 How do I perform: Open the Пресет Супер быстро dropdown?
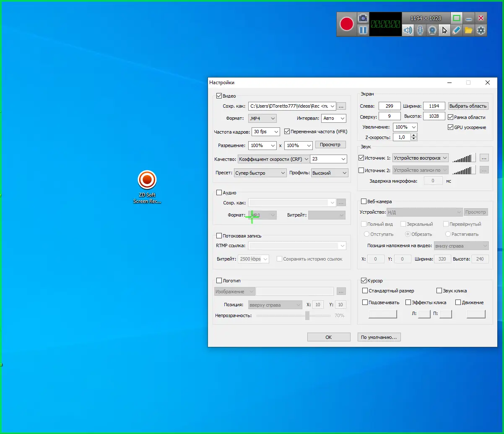point(260,173)
